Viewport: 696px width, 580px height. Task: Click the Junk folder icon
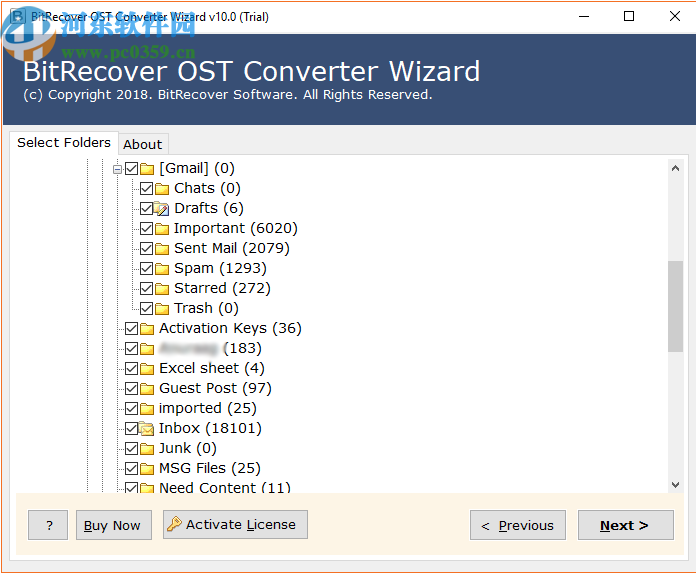pos(147,449)
